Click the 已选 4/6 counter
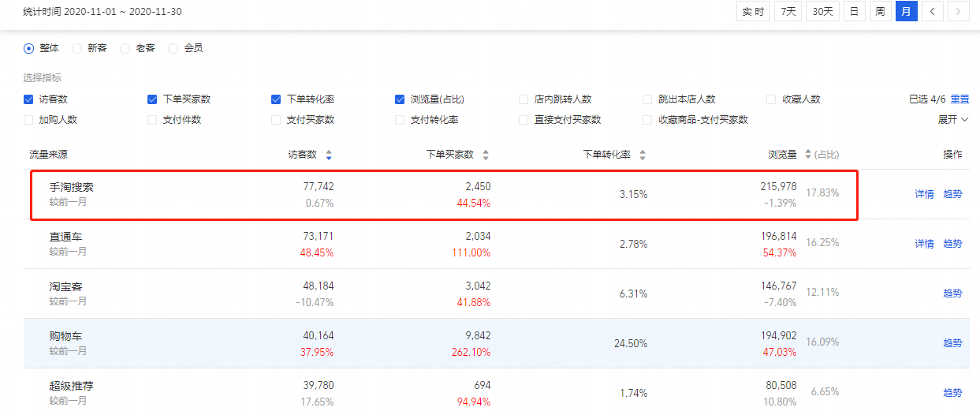980x415 pixels. (x=927, y=99)
